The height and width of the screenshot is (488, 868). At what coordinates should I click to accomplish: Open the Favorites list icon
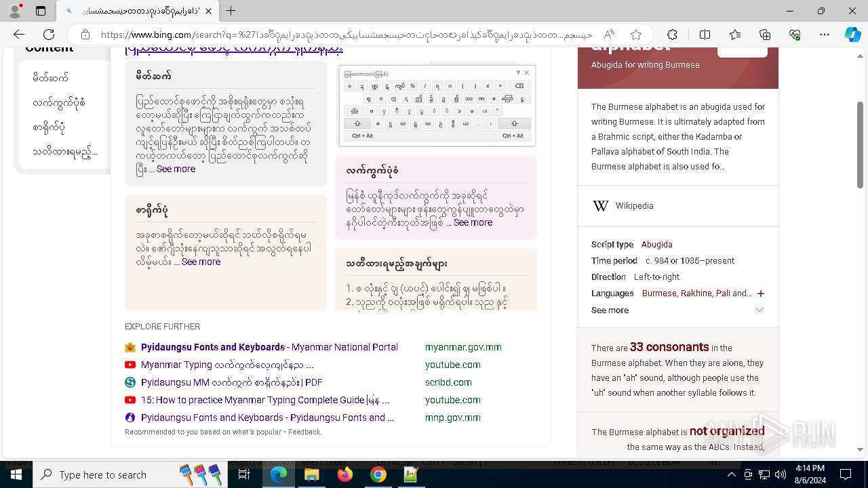pyautogui.click(x=735, y=35)
